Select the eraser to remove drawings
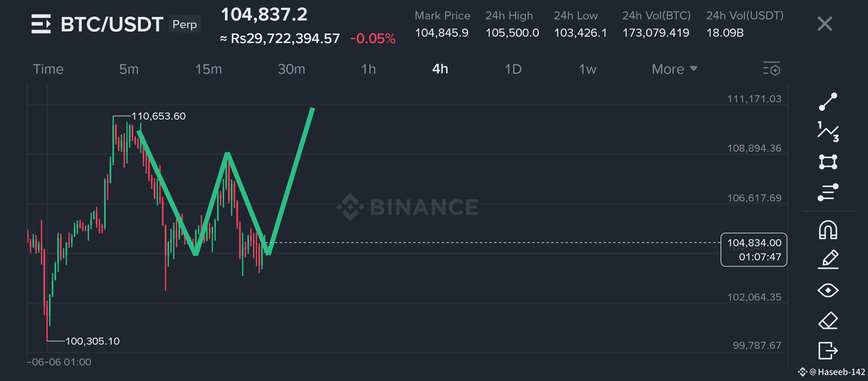The image size is (868, 381). [x=828, y=320]
